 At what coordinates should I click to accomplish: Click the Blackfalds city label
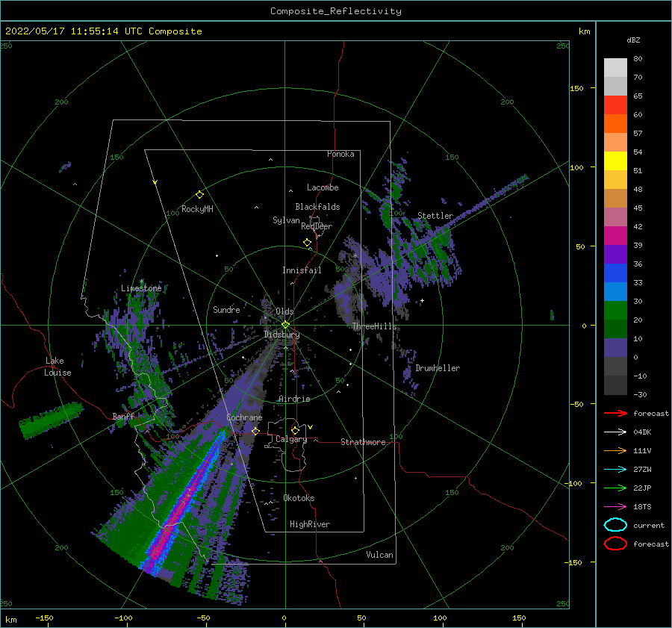click(x=317, y=207)
